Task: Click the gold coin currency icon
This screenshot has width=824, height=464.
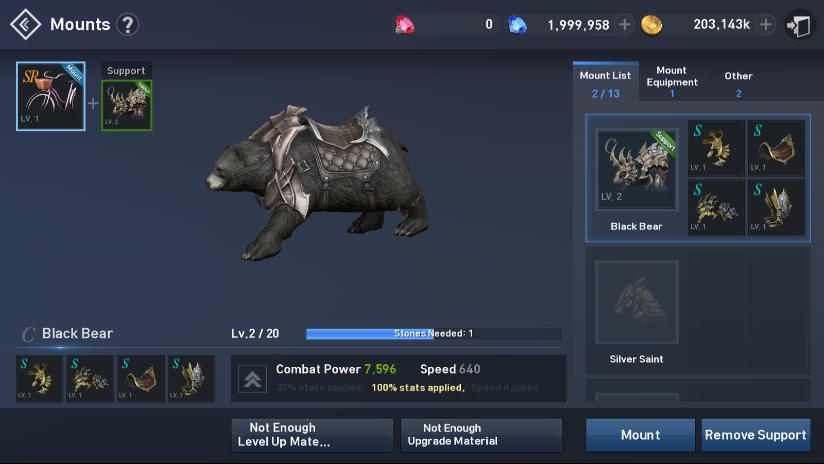Action: [651, 25]
